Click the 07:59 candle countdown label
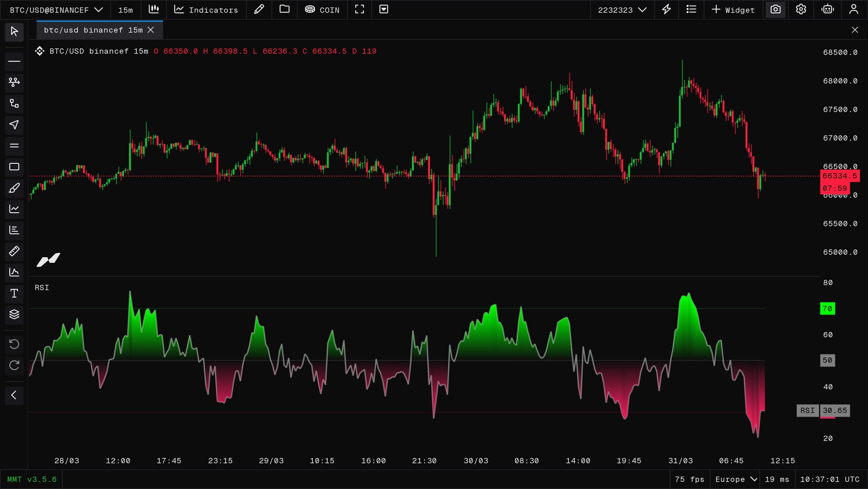The width and height of the screenshot is (868, 489). click(835, 188)
